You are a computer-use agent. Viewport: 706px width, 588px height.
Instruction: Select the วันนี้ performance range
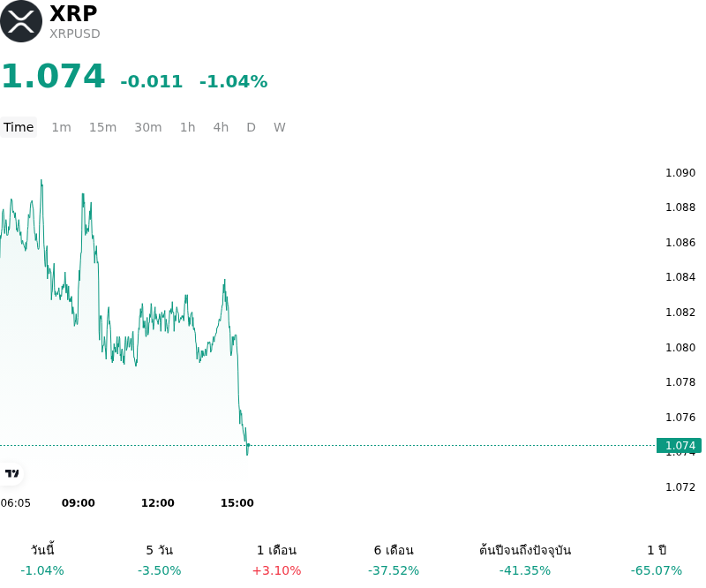point(42,560)
